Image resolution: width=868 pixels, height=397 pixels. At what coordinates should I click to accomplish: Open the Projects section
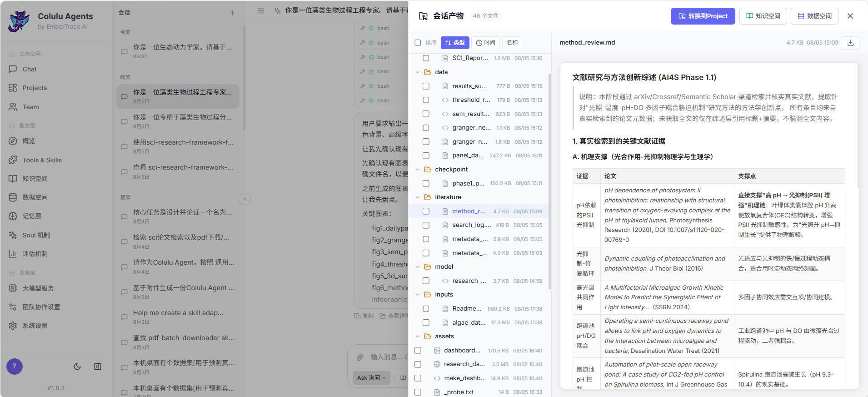35,88
